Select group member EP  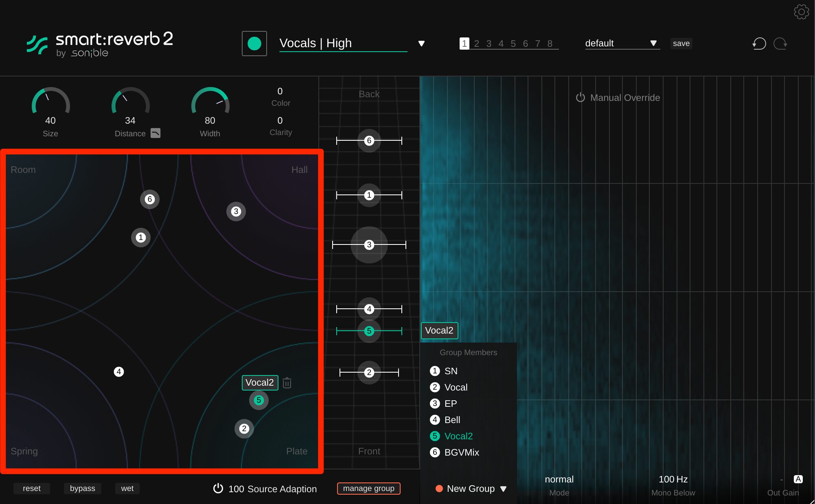[x=443, y=404]
